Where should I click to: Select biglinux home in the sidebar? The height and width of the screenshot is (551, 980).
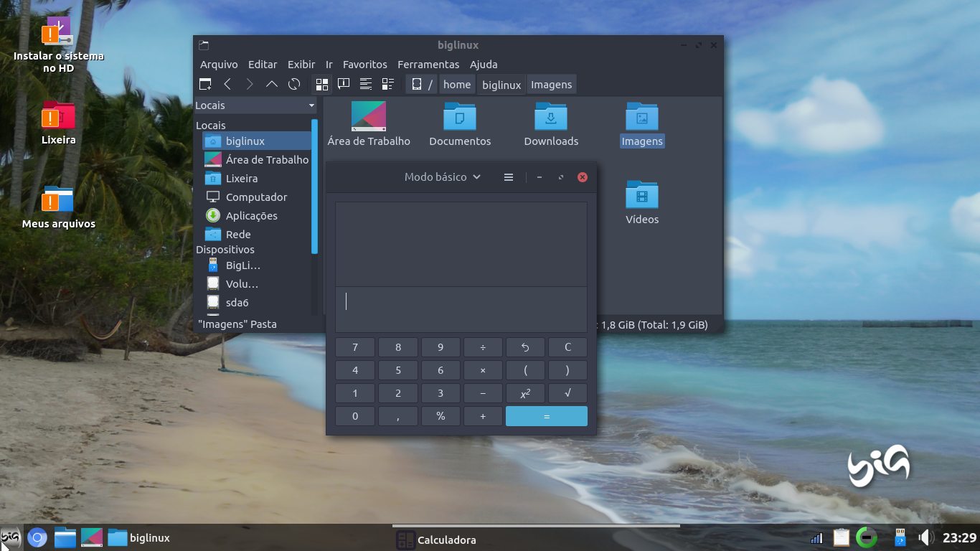(257, 141)
